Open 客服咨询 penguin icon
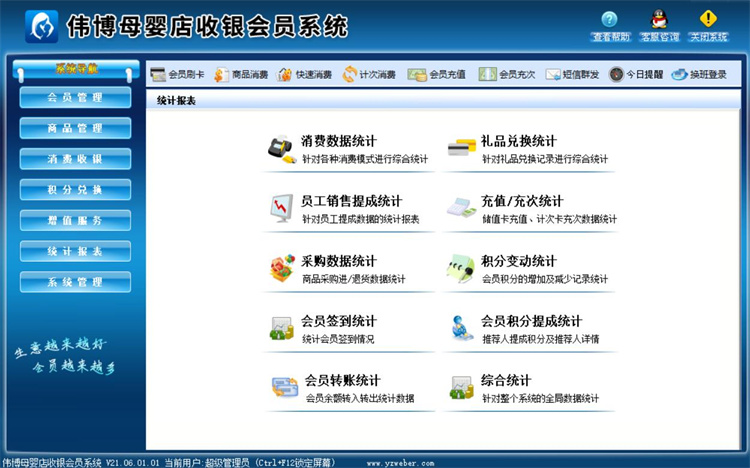 [x=659, y=19]
